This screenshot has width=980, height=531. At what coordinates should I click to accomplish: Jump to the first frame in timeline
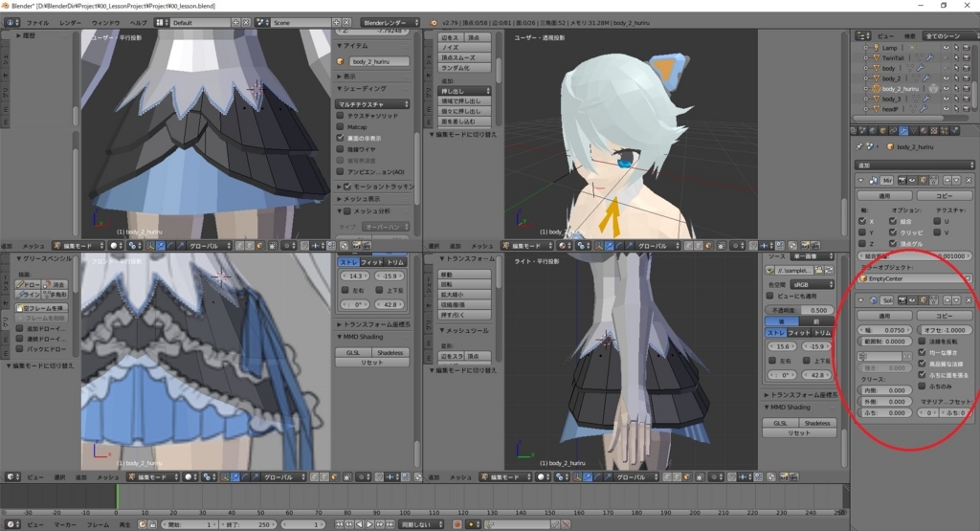(x=340, y=524)
